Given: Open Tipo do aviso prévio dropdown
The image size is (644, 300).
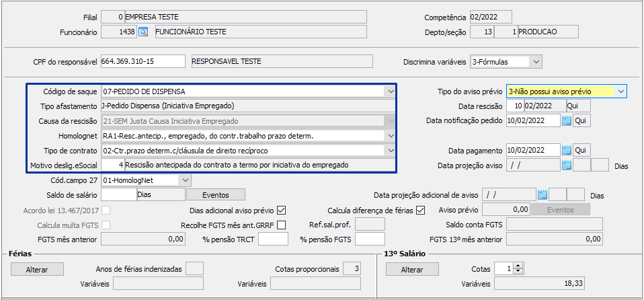Looking at the screenshot, I should click(621, 91).
